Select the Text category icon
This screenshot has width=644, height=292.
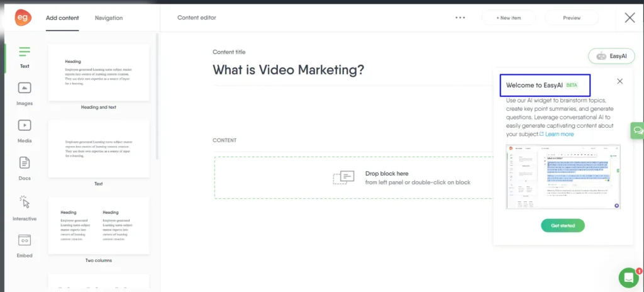[25, 52]
